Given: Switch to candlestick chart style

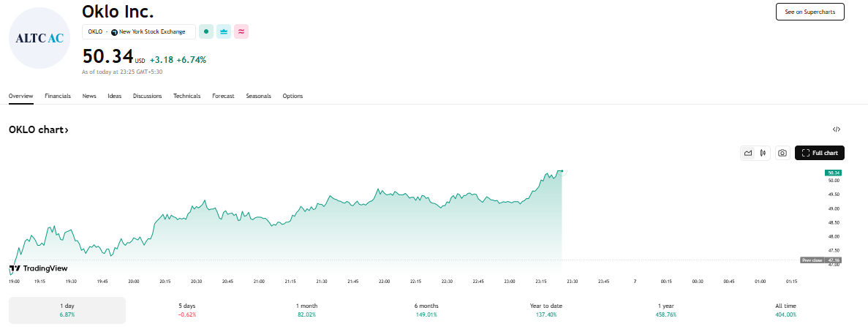Looking at the screenshot, I should click(763, 154).
